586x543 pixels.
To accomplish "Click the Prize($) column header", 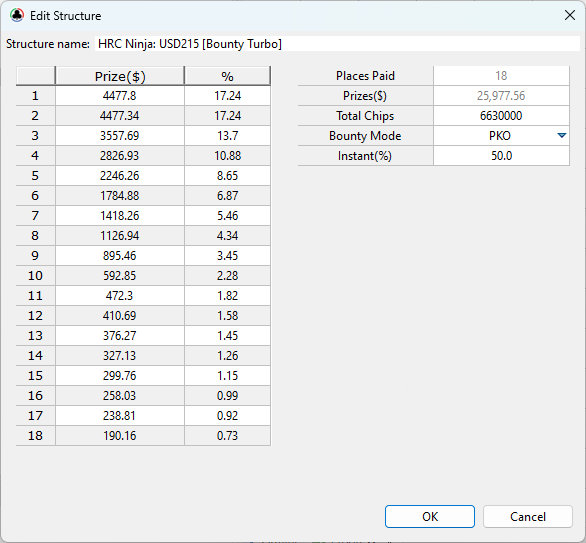I will pyautogui.click(x=120, y=76).
